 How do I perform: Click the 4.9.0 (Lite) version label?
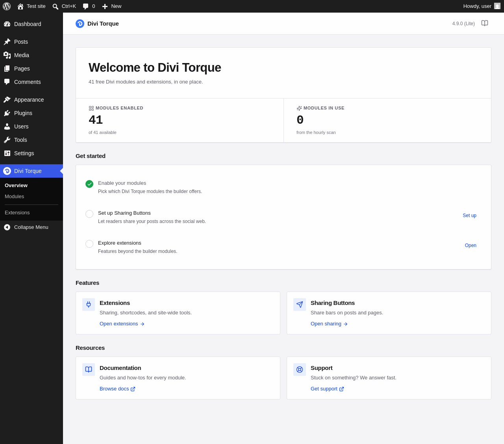(x=463, y=24)
